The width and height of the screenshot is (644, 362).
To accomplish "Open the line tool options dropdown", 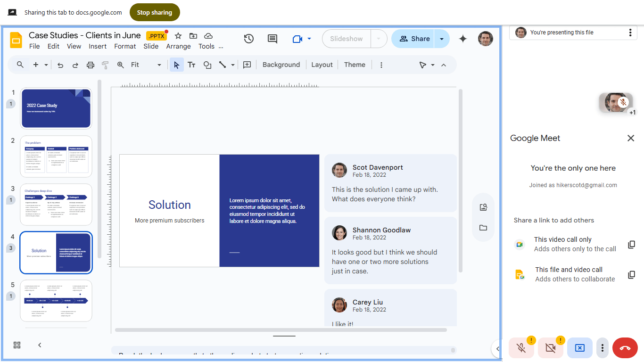I will (x=231, y=65).
